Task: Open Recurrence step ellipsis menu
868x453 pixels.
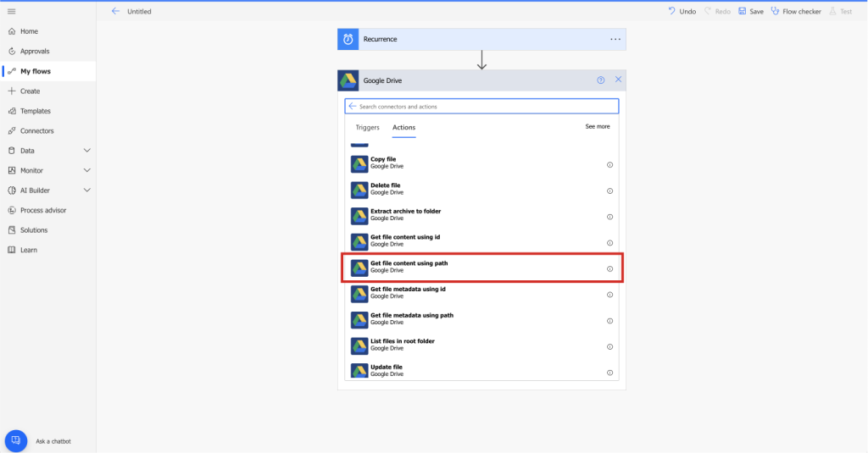Action: [615, 39]
